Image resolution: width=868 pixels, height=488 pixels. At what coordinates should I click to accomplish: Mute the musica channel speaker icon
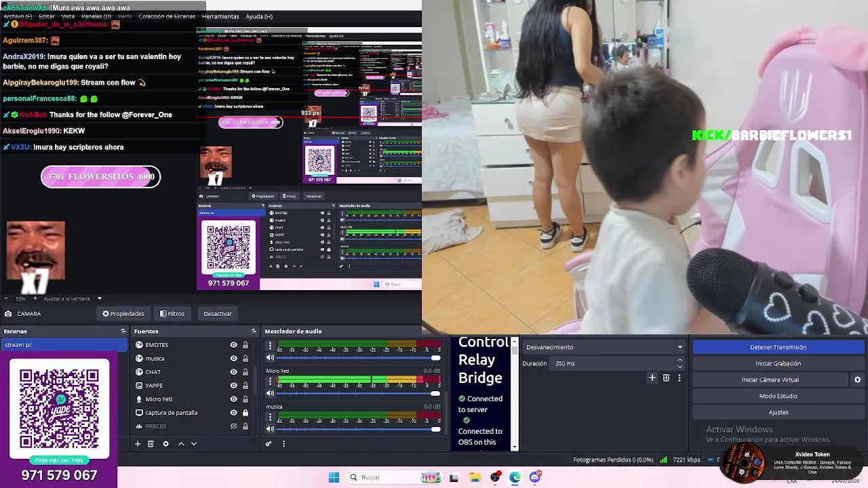(270, 428)
